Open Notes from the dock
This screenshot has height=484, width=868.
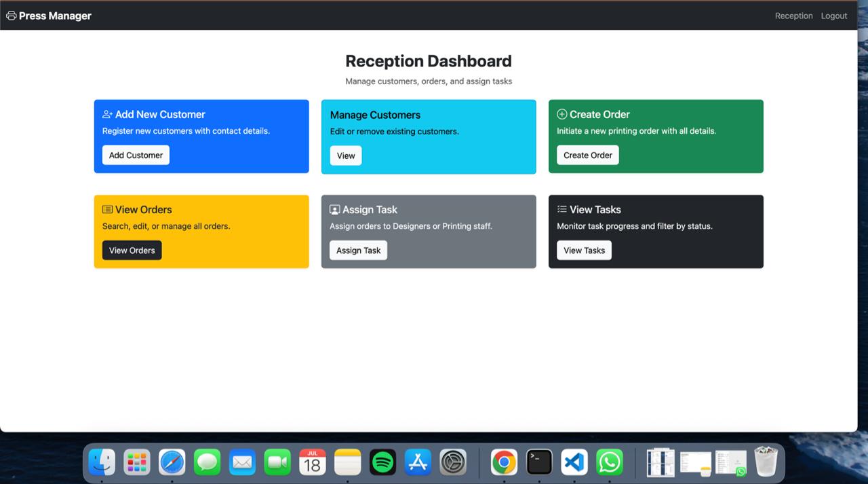coord(348,462)
